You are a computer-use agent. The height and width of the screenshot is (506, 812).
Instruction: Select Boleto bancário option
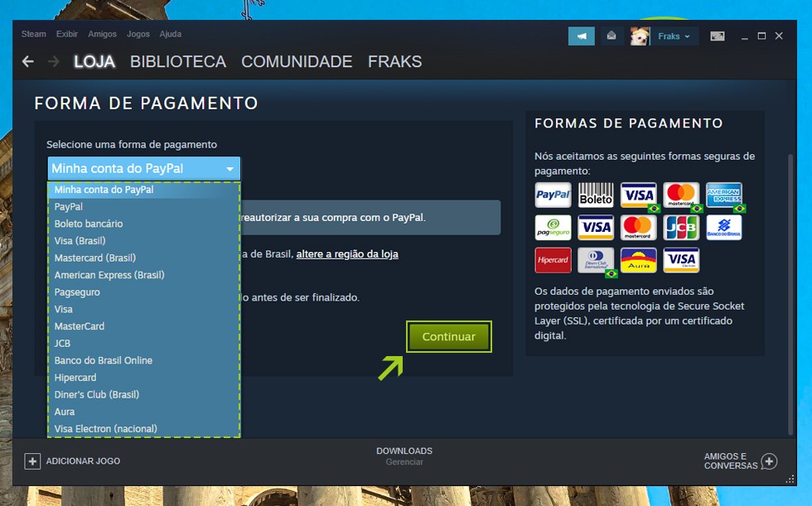click(x=143, y=224)
